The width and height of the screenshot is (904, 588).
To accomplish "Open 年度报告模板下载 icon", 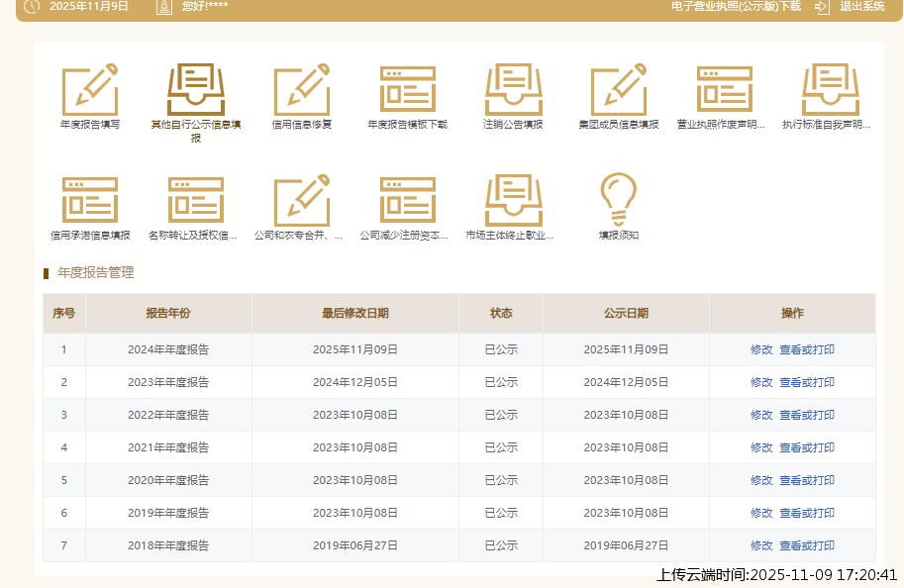I will pyautogui.click(x=407, y=89).
